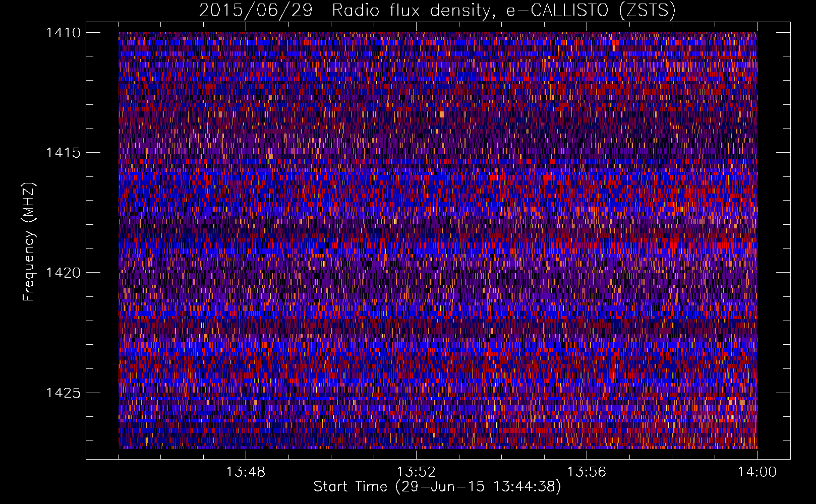Viewport: 816px width, 504px height.
Task: Click the 'Frequency (MHZ)' axis label
Action: pos(29,242)
